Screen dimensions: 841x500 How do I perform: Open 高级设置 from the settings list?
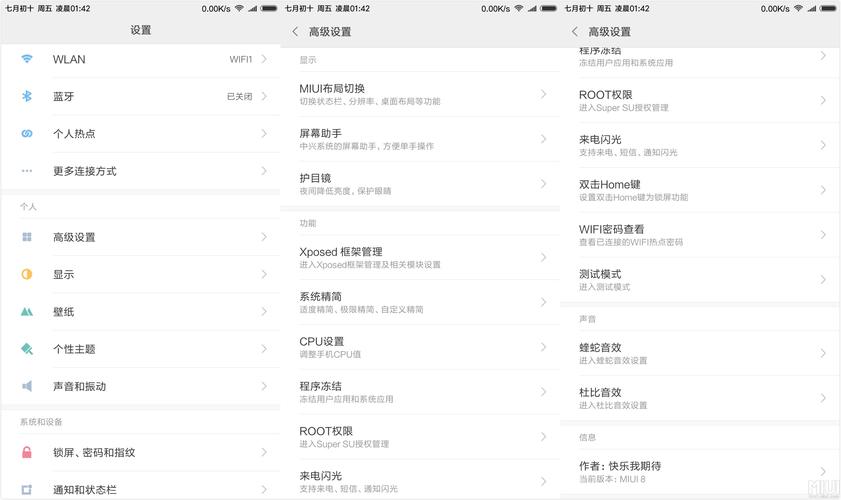tap(141, 237)
